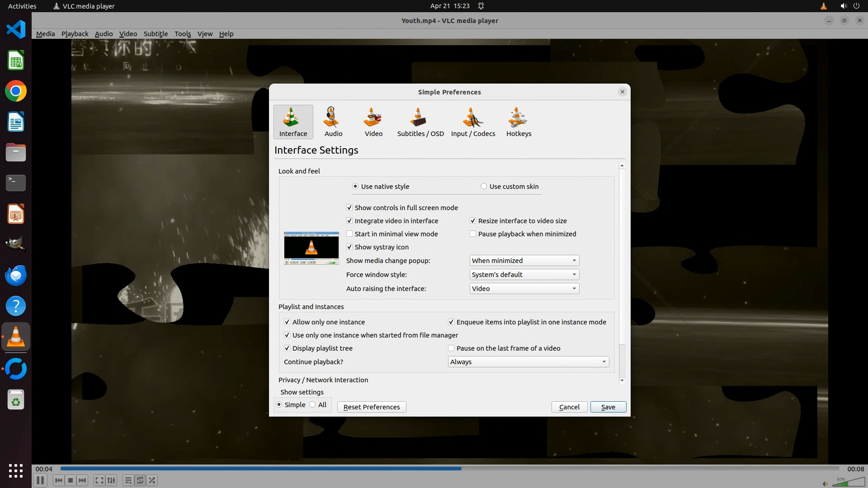868x488 pixels.
Task: Open the Hotkeys preferences section
Action: pos(519,122)
